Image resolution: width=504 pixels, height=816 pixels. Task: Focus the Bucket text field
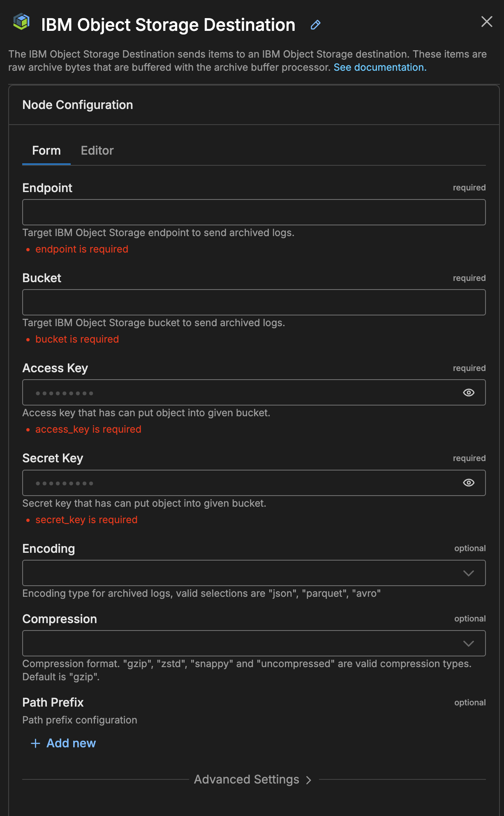pyautogui.click(x=254, y=302)
